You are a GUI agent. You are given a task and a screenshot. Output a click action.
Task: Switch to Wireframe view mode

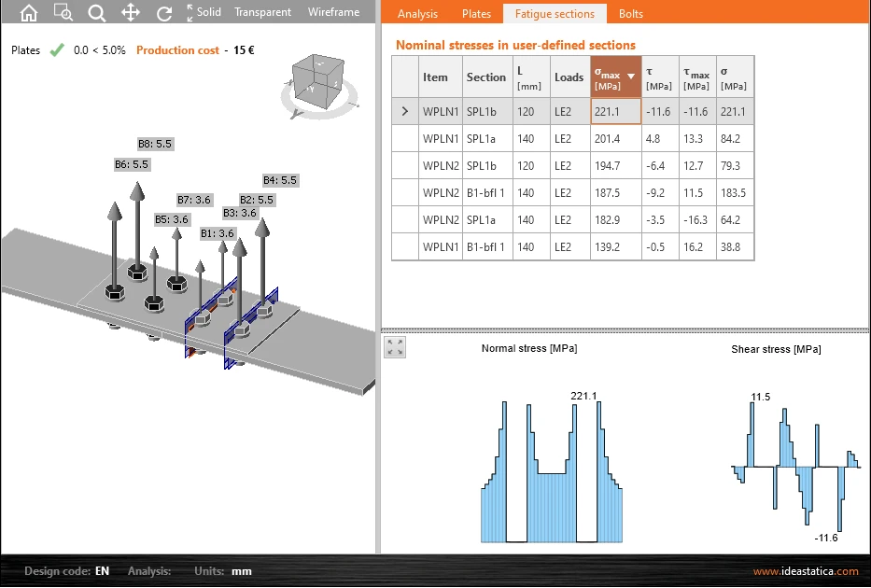click(x=333, y=11)
